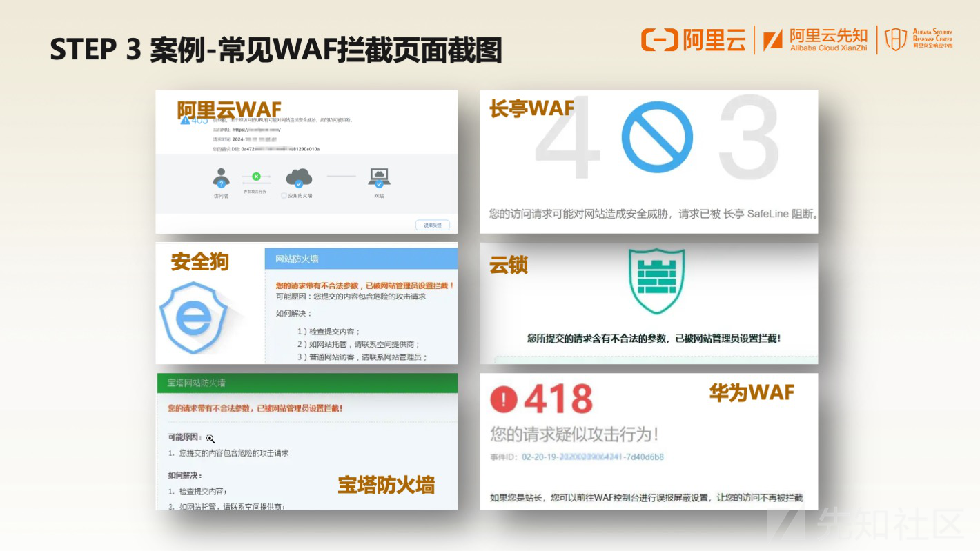
Task: Click the brown 安全狗 caption
Action: [x=199, y=262]
